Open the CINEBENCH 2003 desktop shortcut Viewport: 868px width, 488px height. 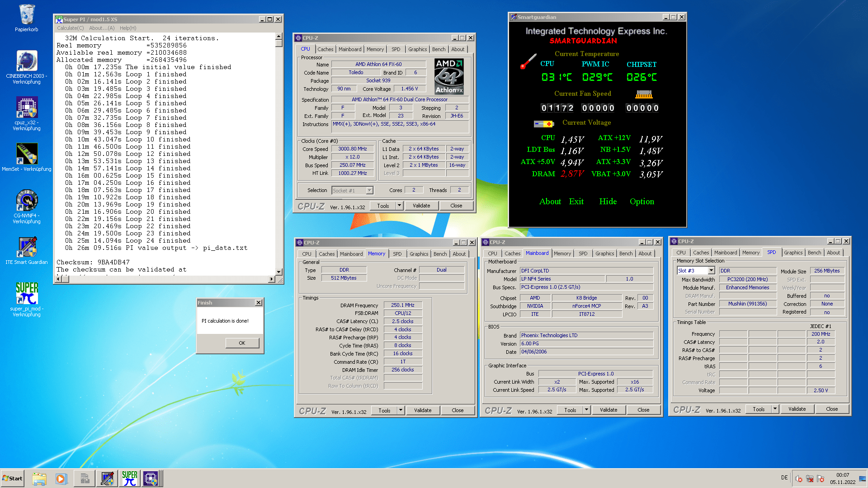pos(27,66)
